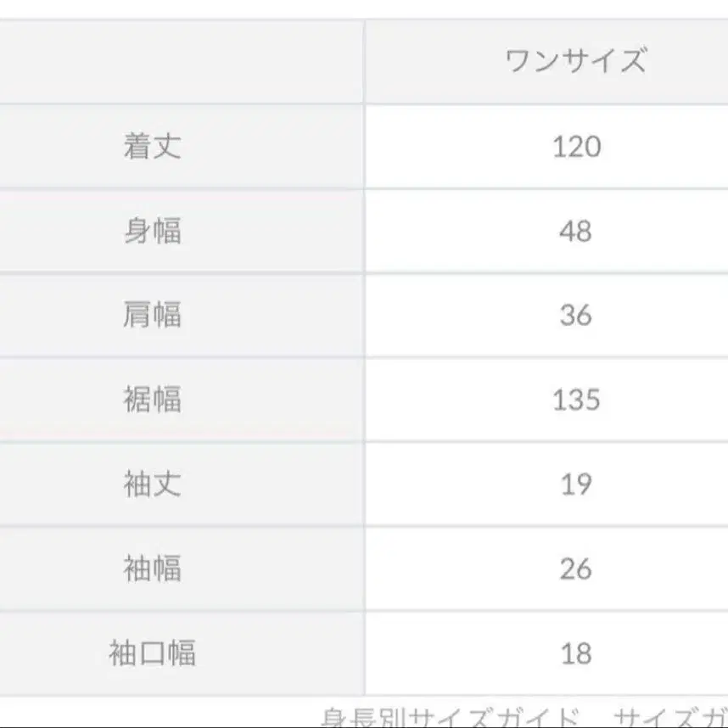Click the 着丈 row label

point(153,147)
